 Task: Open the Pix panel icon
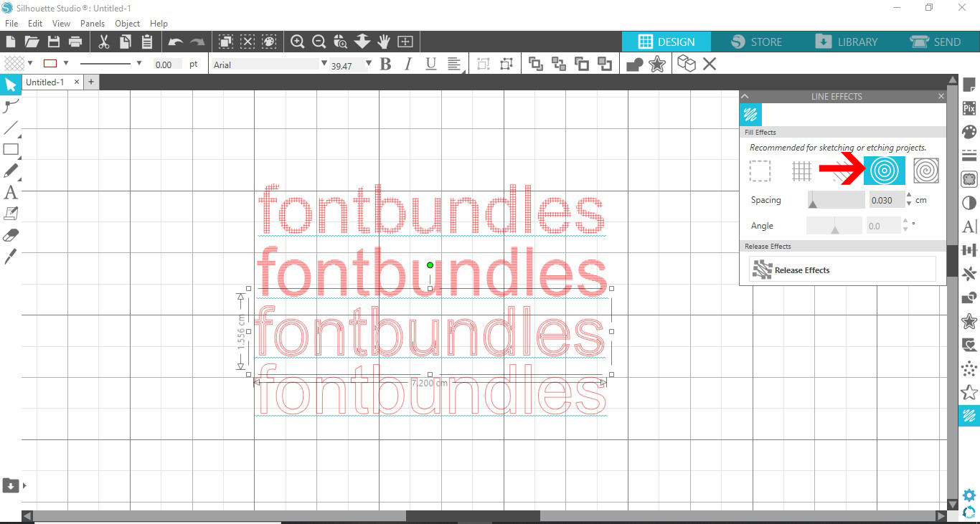(x=969, y=108)
